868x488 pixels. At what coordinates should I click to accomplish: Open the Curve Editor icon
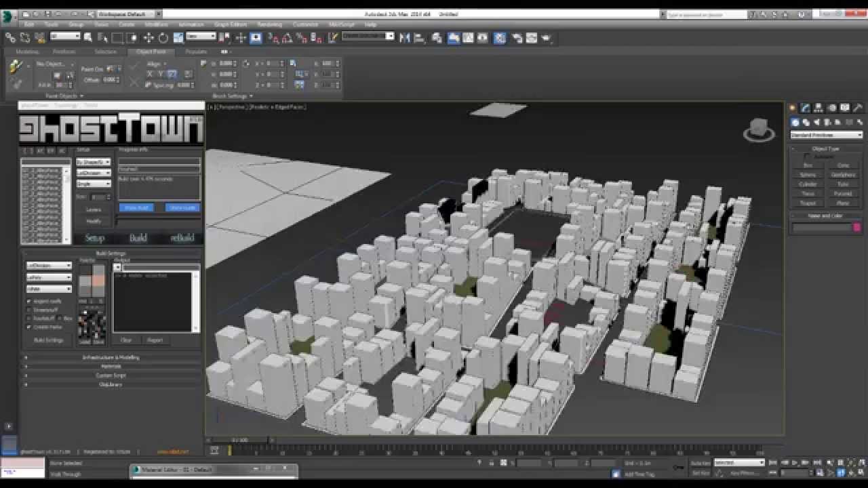pos(469,38)
